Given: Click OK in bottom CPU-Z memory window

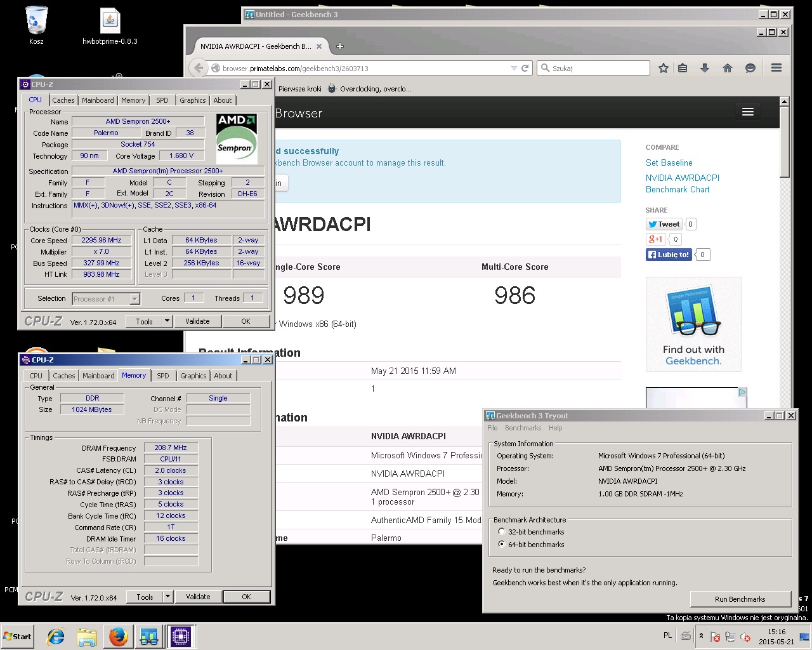Looking at the screenshot, I should click(246, 597).
